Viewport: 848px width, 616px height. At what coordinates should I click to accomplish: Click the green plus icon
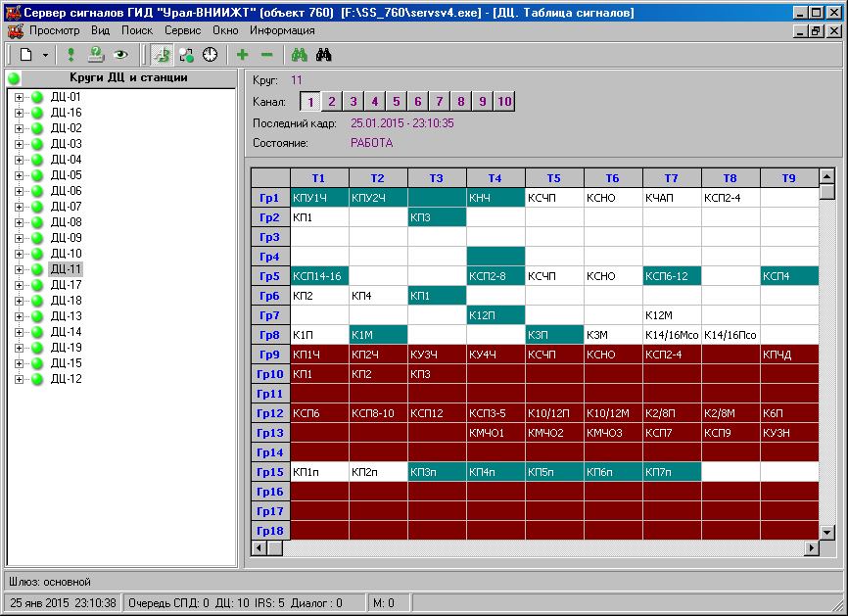click(242, 55)
